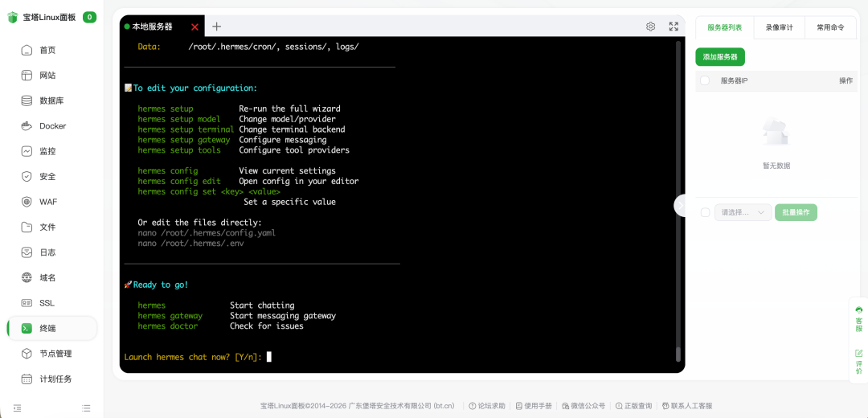Open the 数据库 database icon
This screenshot has height=418, width=868.
point(27,100)
